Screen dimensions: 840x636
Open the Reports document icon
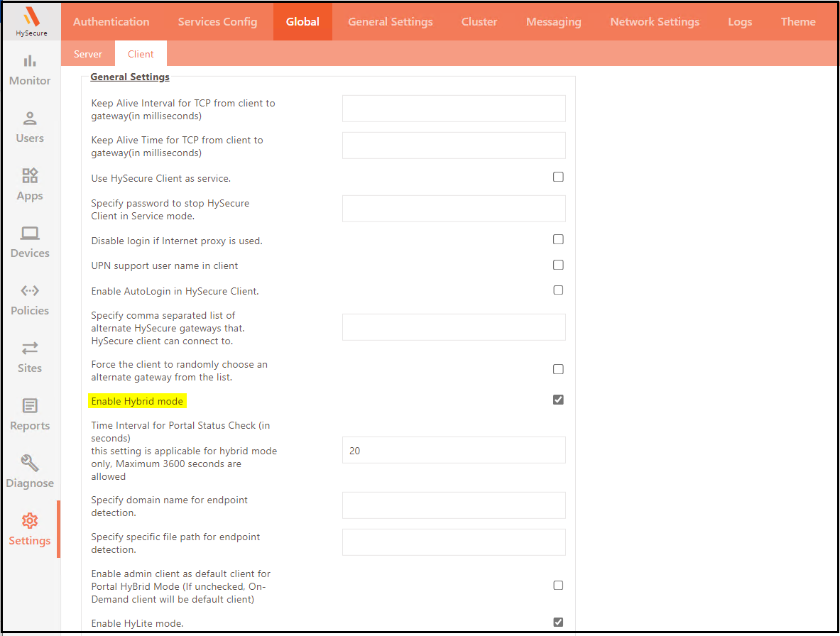point(30,406)
